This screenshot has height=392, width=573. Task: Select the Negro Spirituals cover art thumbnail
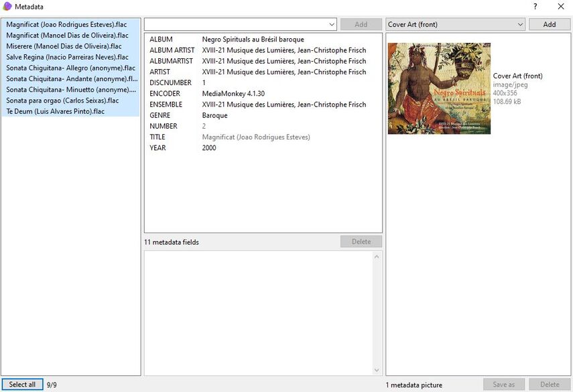[439, 88]
